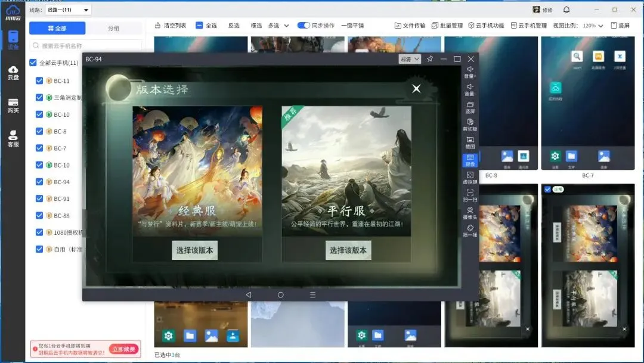Click the 竖屏 rotate icon in BC-94 sidebar
644x363 pixels.
click(x=470, y=107)
